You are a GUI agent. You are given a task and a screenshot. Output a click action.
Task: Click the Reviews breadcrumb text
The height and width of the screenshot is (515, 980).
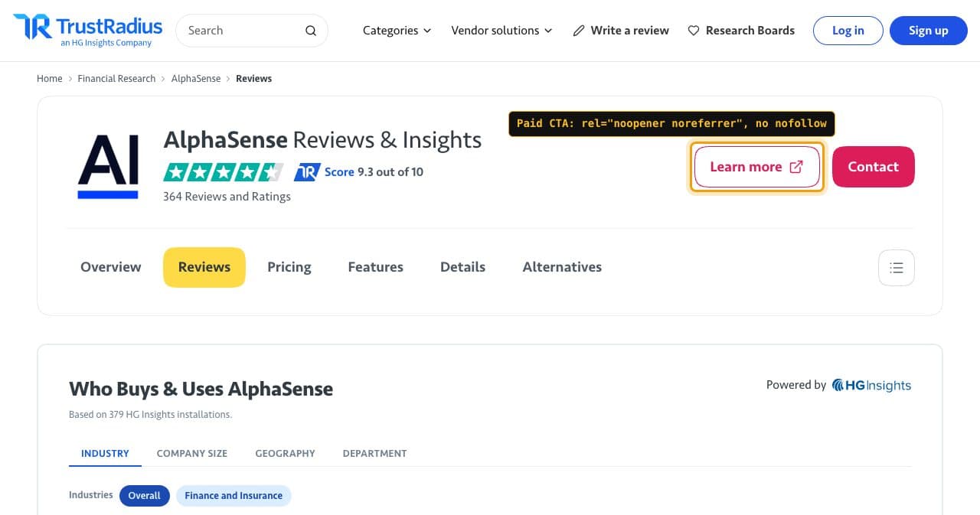[x=254, y=79]
